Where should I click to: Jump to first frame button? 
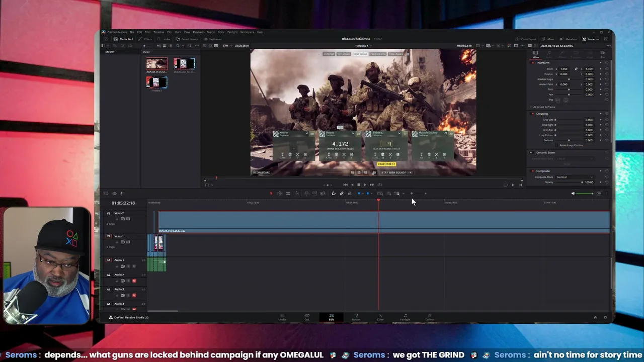click(345, 185)
